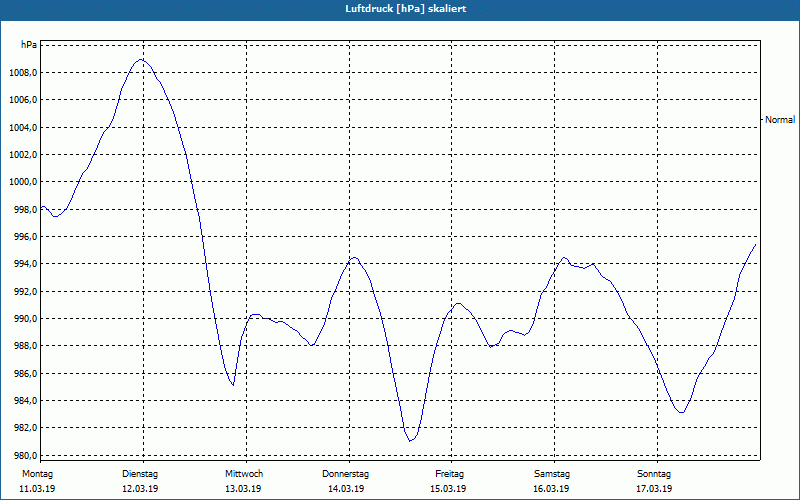Click the 'Montag' day label
This screenshot has width=800, height=500.
(37, 474)
